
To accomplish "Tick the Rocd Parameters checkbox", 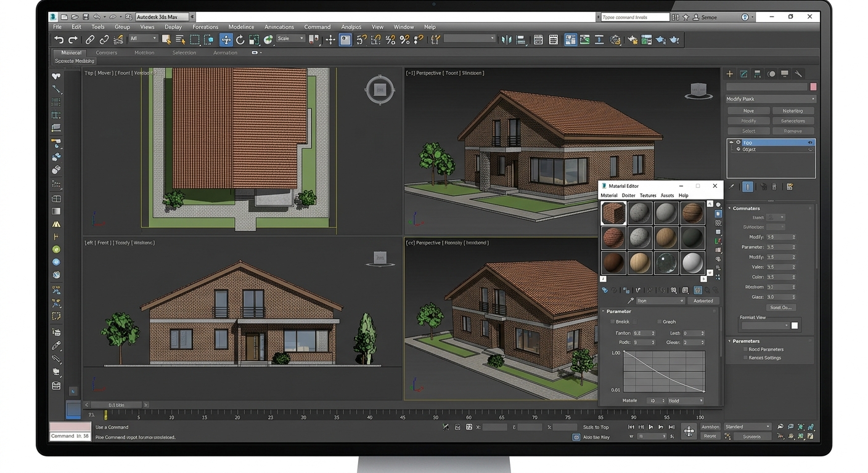I will (745, 349).
